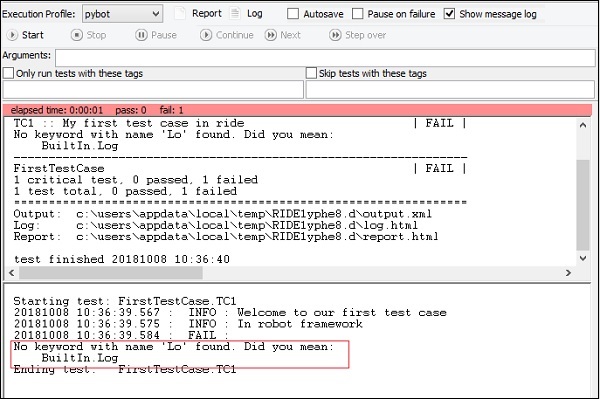Click '1 test total, 0 passed' line
Image resolution: width=600 pixels, height=399 pixels.
tap(125, 191)
